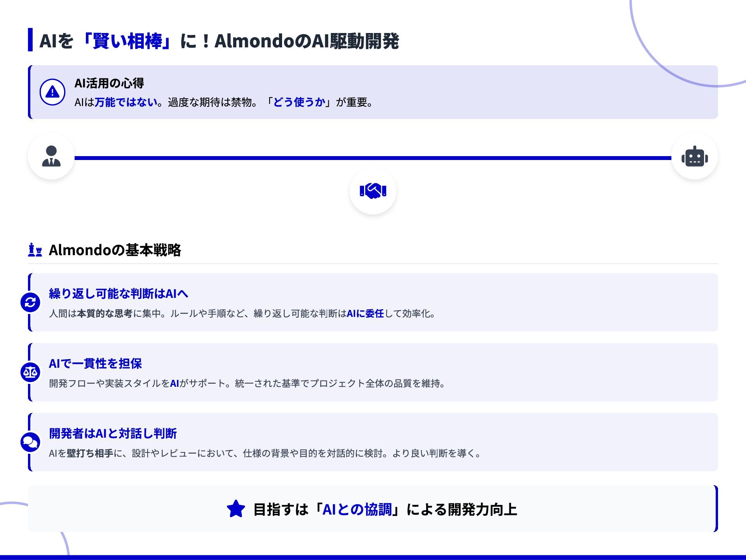Click the chess pieces strategy icon
Viewport: 746px width, 560px height.
click(x=35, y=250)
